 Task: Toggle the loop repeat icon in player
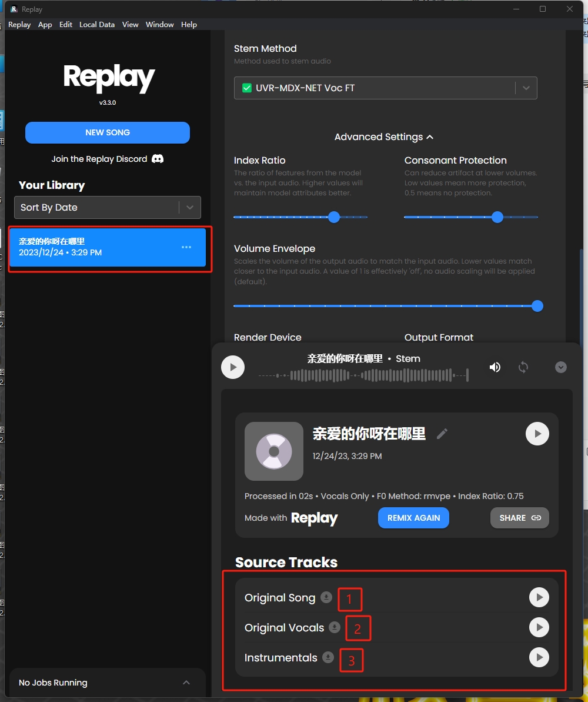(x=523, y=367)
